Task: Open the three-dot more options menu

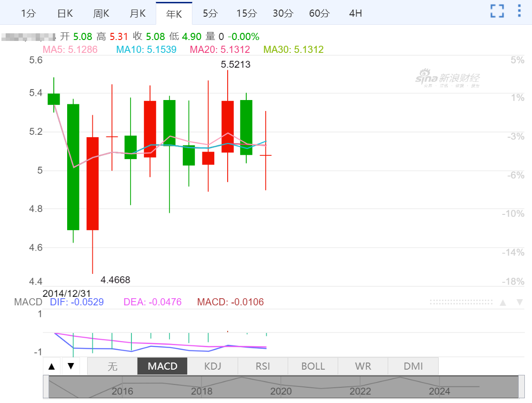Action: (x=519, y=11)
